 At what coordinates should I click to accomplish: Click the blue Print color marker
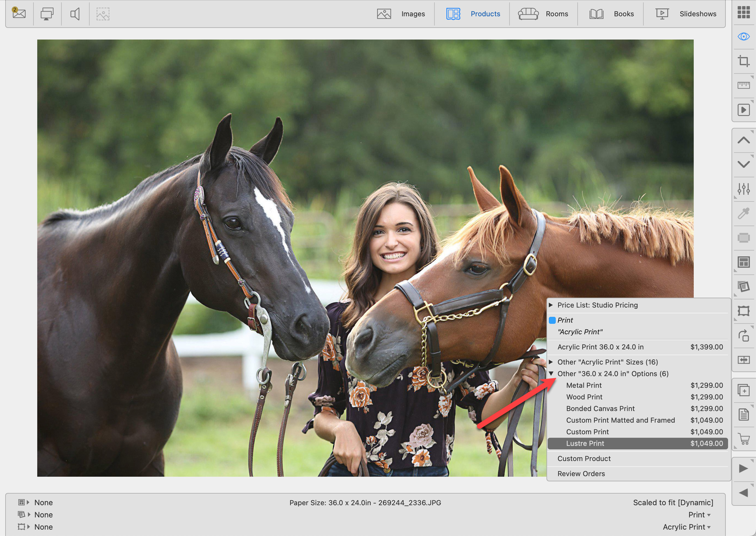pyautogui.click(x=552, y=320)
